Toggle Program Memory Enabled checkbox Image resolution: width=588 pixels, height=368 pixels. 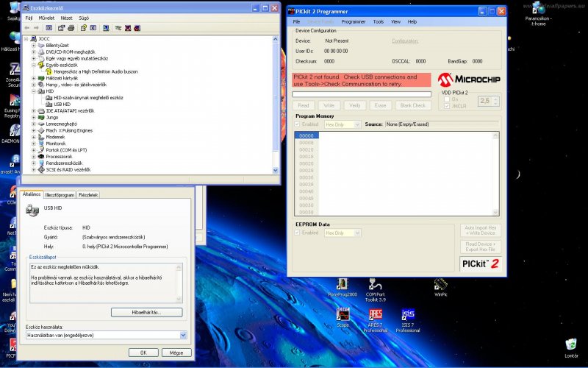(297, 124)
